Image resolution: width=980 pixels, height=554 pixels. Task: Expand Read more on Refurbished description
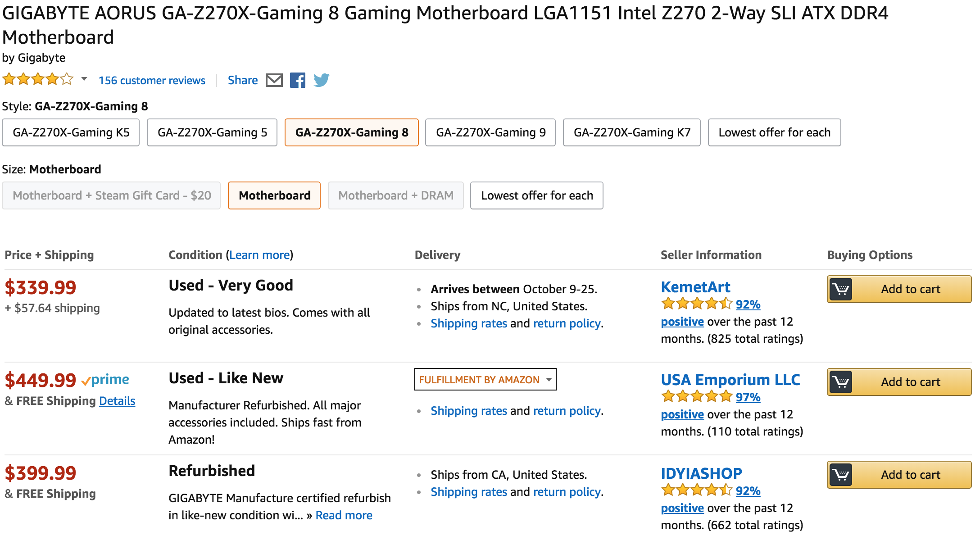pyautogui.click(x=344, y=515)
